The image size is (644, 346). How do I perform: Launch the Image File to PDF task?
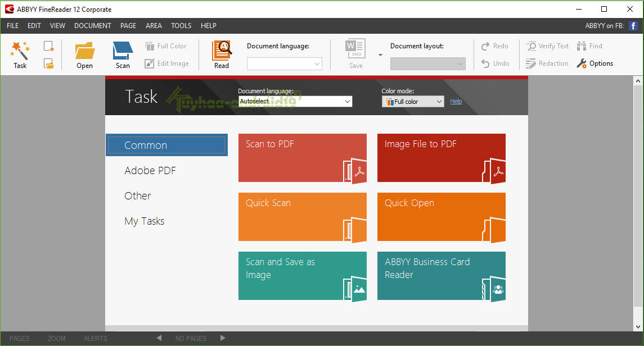pyautogui.click(x=442, y=158)
